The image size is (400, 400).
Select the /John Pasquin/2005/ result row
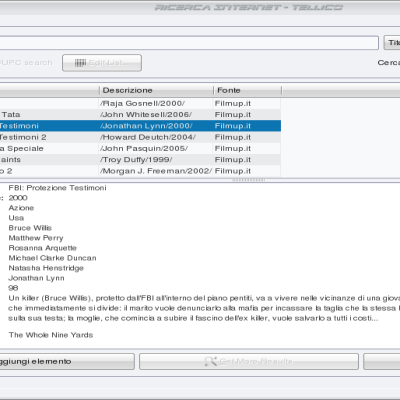click(140, 149)
